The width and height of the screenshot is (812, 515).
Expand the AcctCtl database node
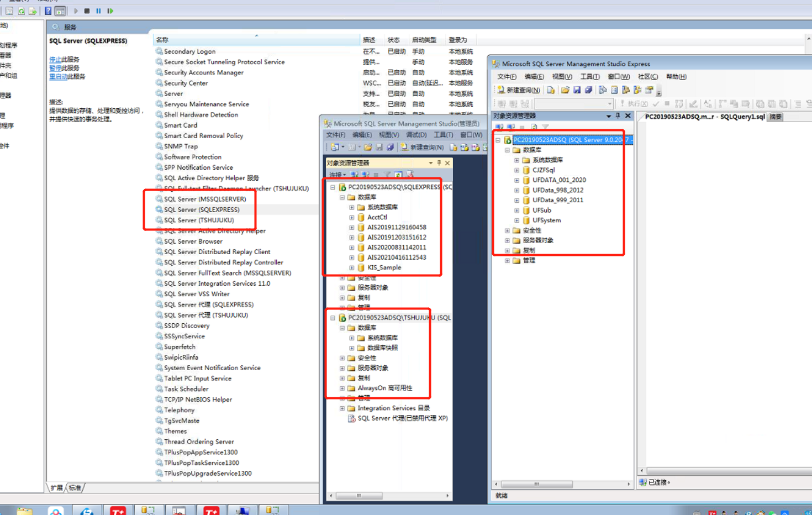(x=352, y=217)
